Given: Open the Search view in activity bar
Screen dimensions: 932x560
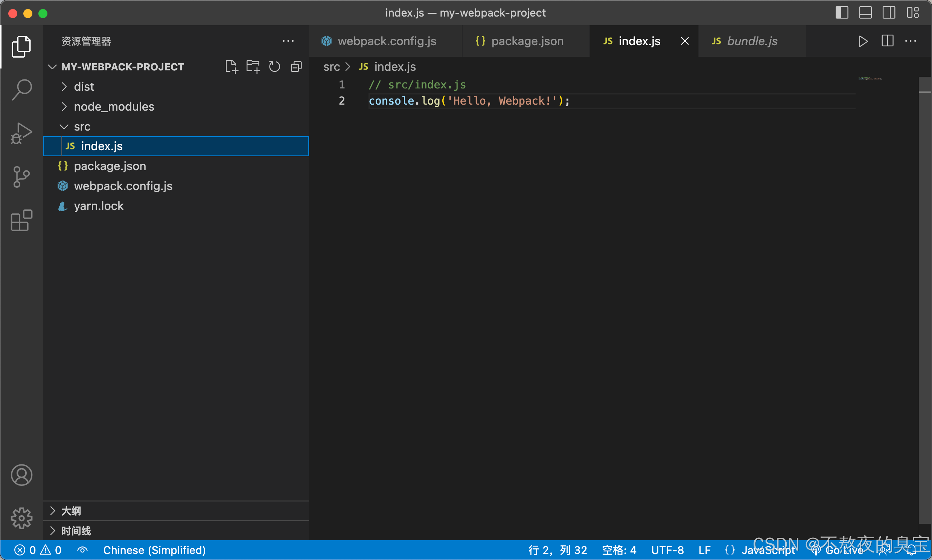Looking at the screenshot, I should 21,90.
